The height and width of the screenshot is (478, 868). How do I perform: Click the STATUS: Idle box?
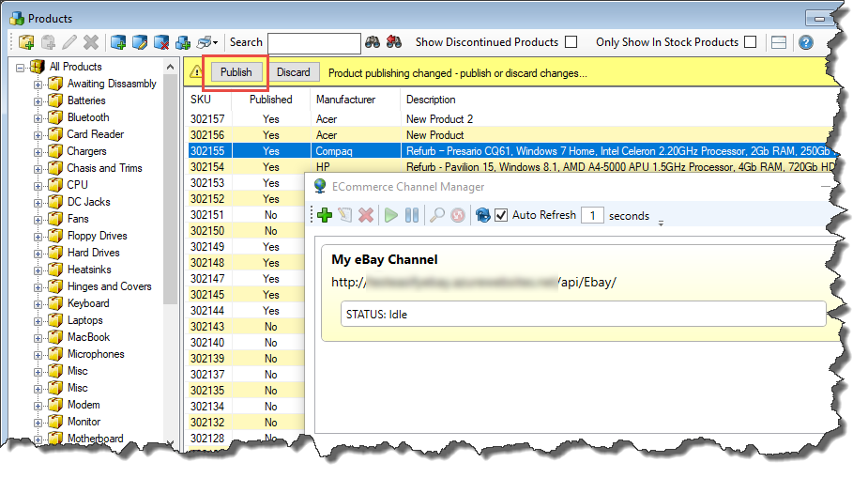(584, 314)
